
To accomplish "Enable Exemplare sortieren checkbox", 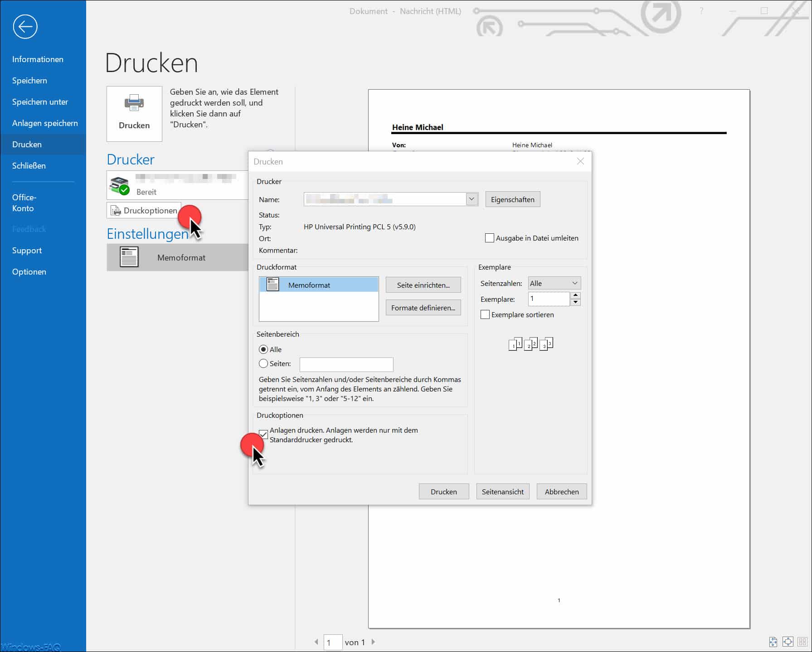I will tap(485, 314).
